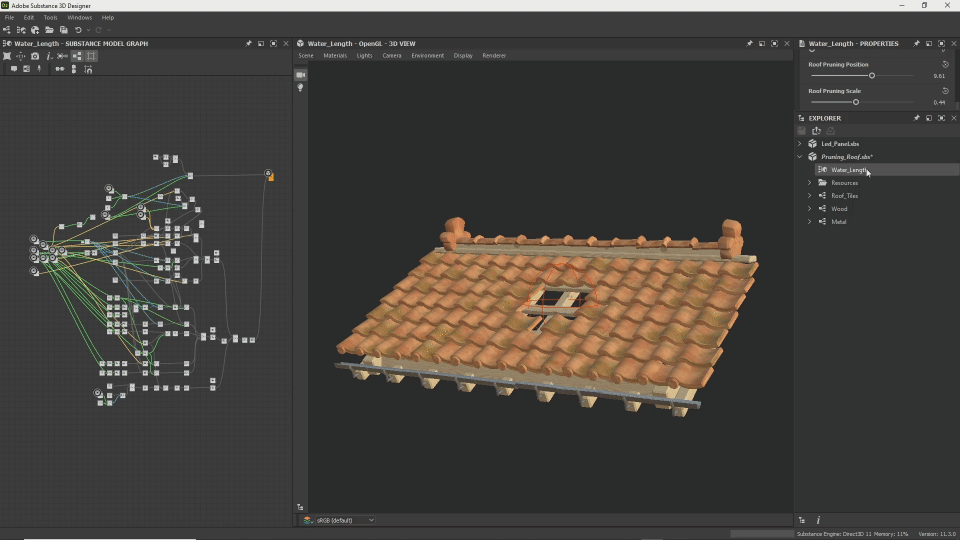Pin the Explorer panel
The width and height of the screenshot is (960, 540).
[x=917, y=118]
